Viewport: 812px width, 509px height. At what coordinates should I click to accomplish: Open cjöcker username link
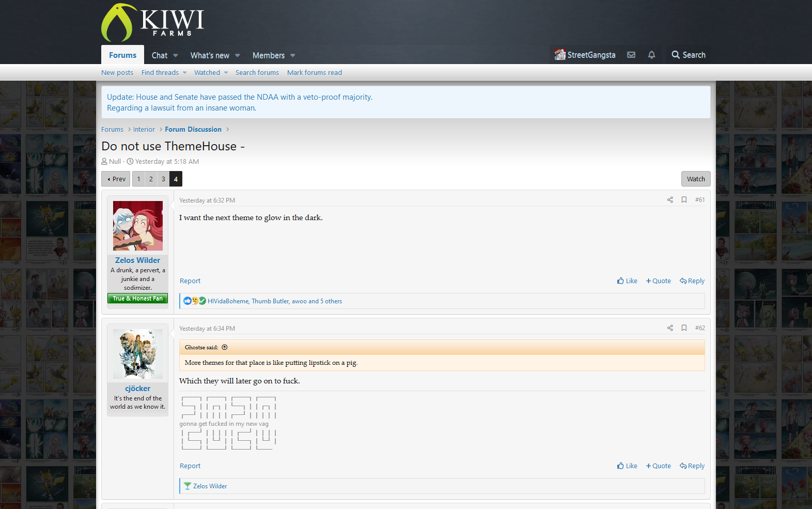pyautogui.click(x=138, y=389)
